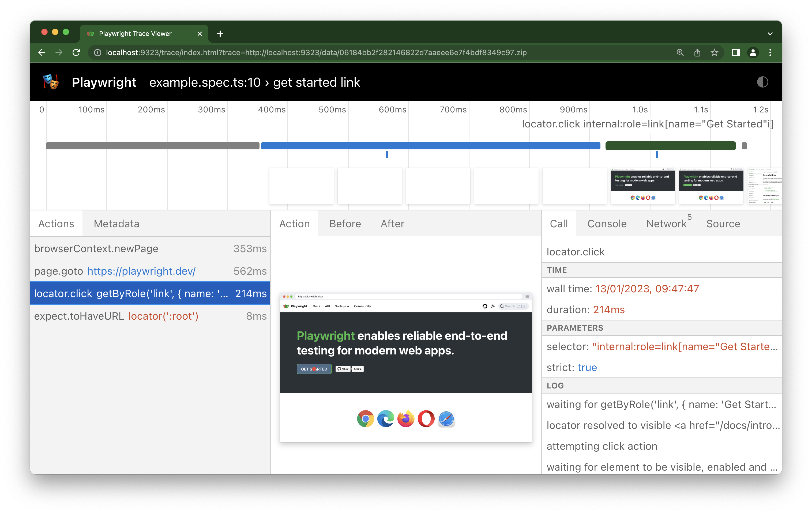Switch to the After tab
This screenshot has height=514, width=812.
pos(392,224)
